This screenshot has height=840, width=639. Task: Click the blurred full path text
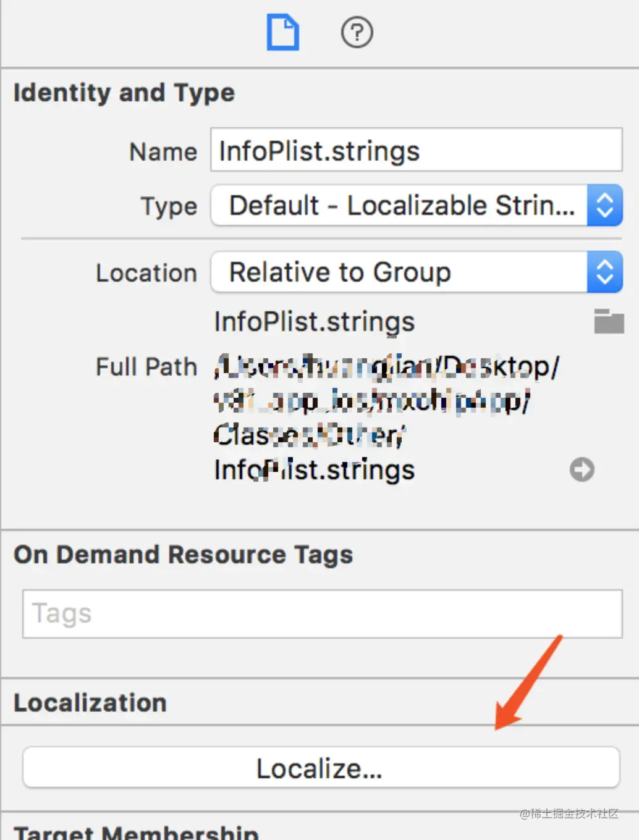click(371, 401)
